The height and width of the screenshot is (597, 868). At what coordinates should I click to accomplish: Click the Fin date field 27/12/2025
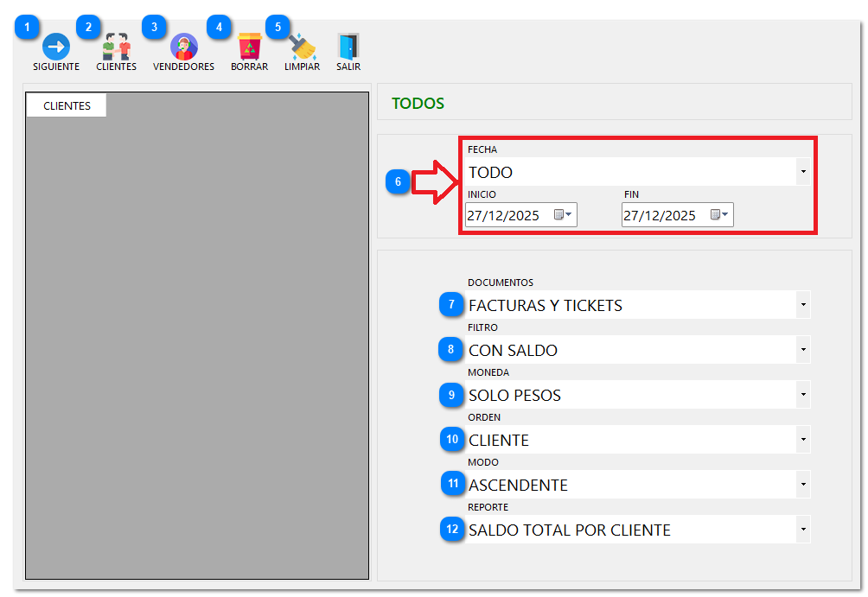coord(660,216)
